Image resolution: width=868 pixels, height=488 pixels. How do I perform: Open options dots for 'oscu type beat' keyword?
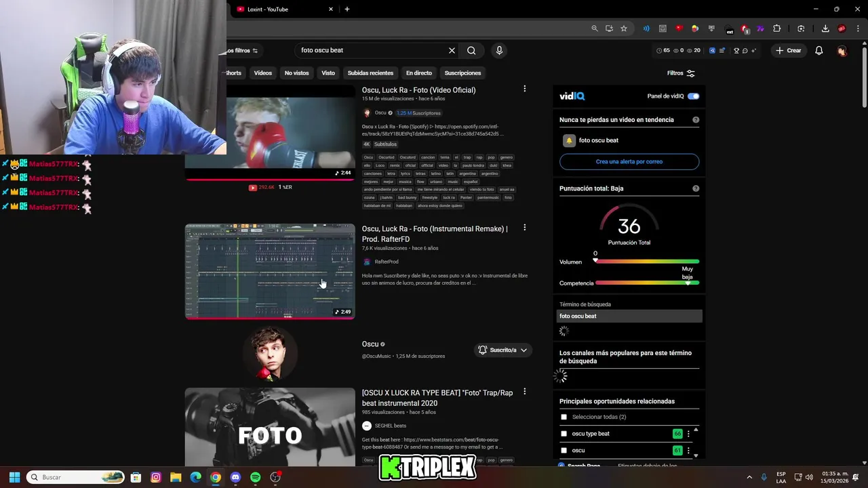[688, 434]
